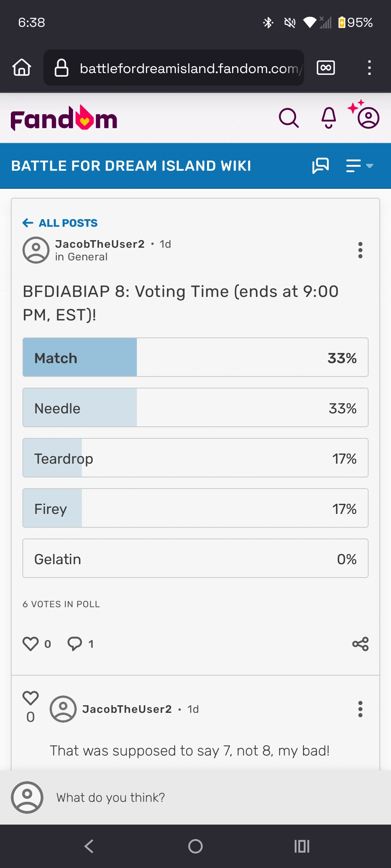
Task: Vote for Match in the poll
Action: coord(195,357)
